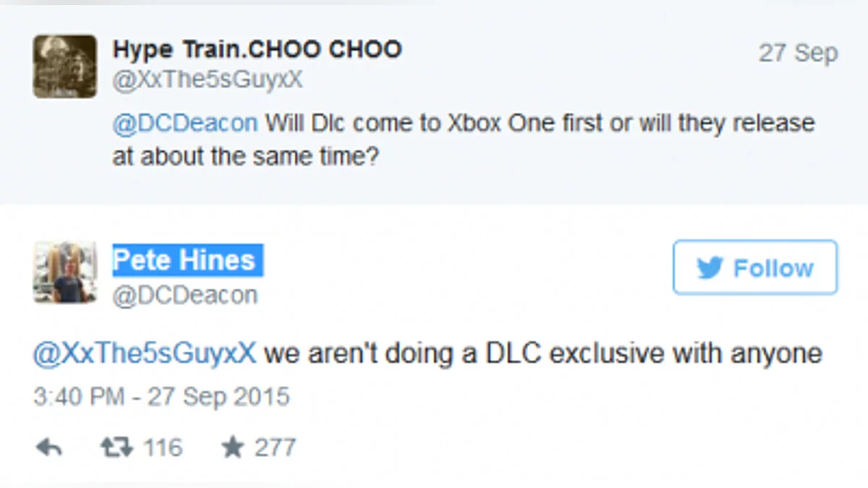Open Pete Hines' profile avatar
The width and height of the screenshot is (868, 488).
tap(64, 272)
